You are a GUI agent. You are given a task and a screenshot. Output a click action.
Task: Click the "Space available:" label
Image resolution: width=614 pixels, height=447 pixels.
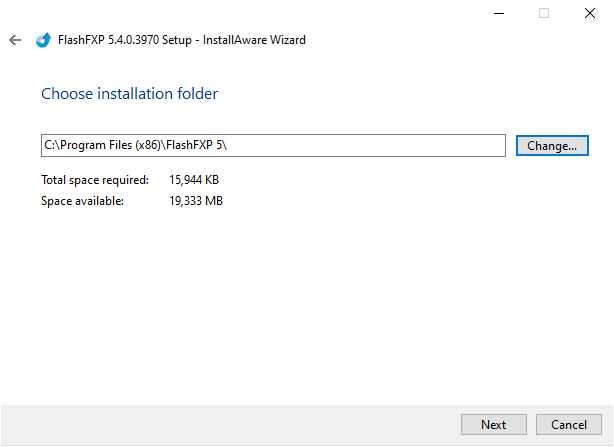pos(82,201)
